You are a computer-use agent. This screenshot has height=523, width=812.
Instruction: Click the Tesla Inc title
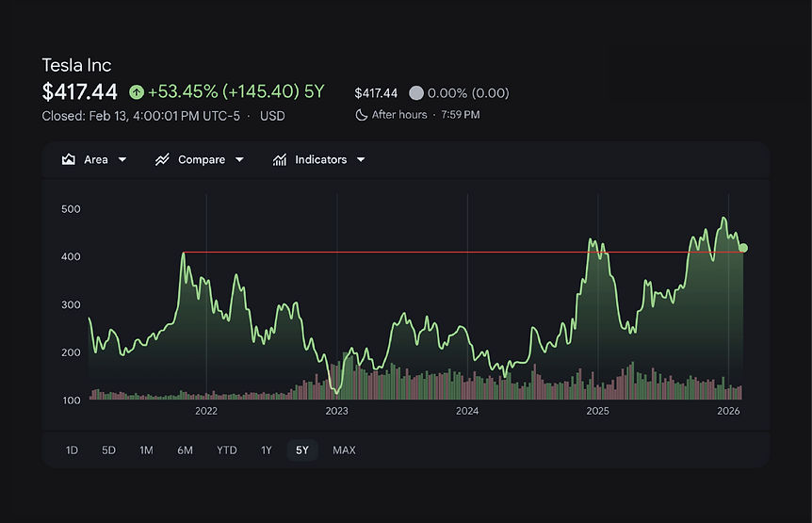tap(76, 65)
